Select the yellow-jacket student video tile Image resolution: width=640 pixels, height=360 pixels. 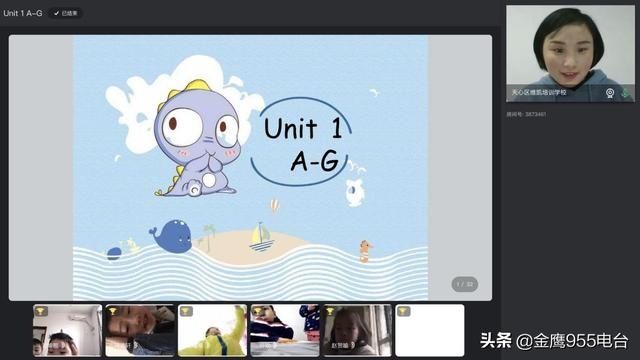tap(212, 330)
